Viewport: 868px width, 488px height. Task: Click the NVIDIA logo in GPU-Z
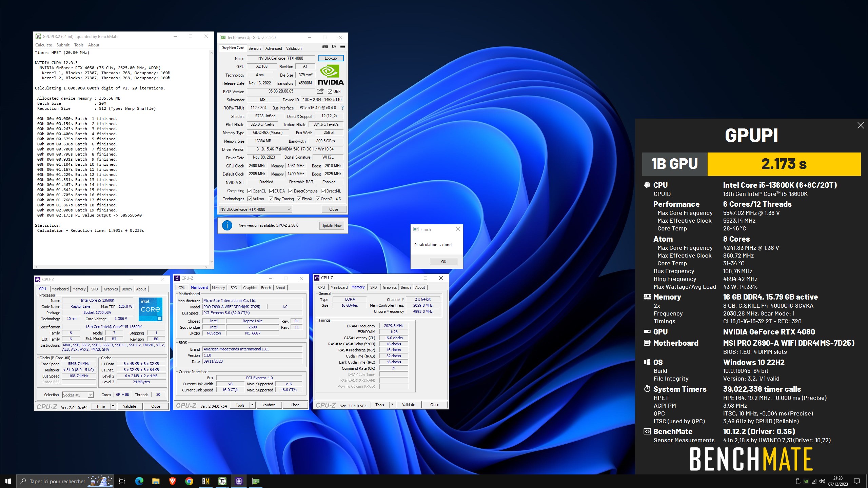(x=331, y=75)
